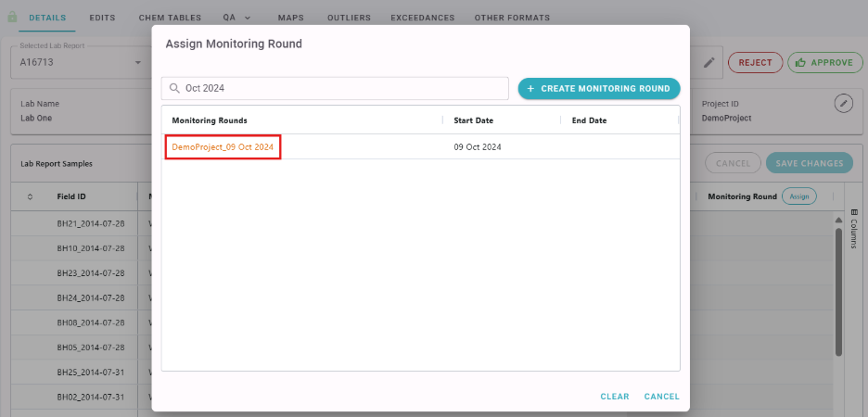Click the pencil edit icon near Reject
The image size is (868, 417).
coord(709,62)
